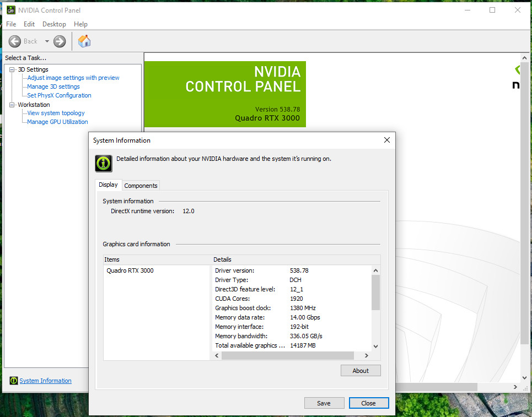Click the green info icon in the dialog
This screenshot has height=417, width=532.
[104, 164]
